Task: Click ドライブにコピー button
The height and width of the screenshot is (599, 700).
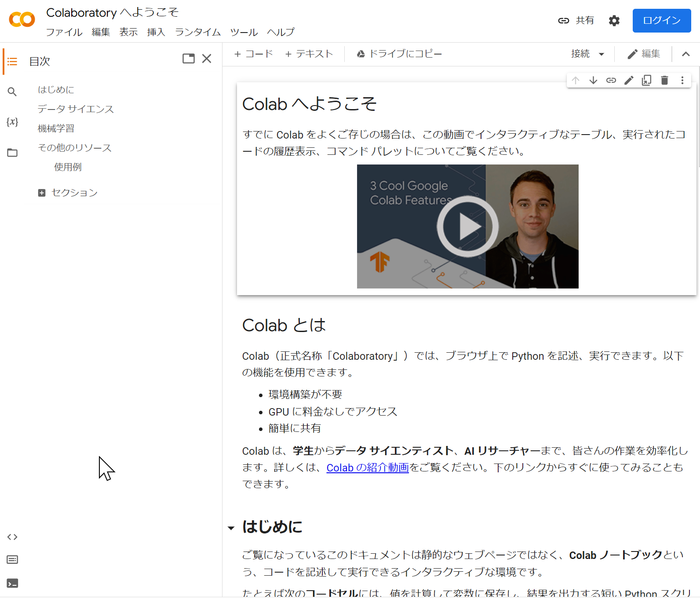Action: [x=399, y=54]
